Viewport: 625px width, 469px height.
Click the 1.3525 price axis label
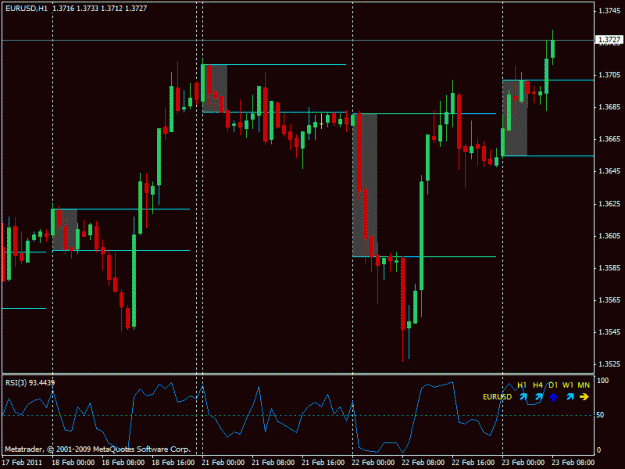[x=609, y=364]
